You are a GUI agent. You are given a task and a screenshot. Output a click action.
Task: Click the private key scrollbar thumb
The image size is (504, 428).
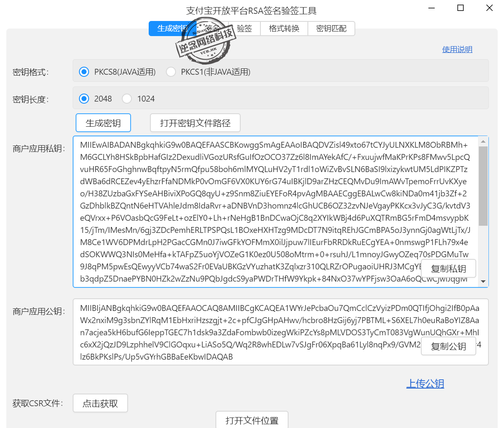(483, 186)
